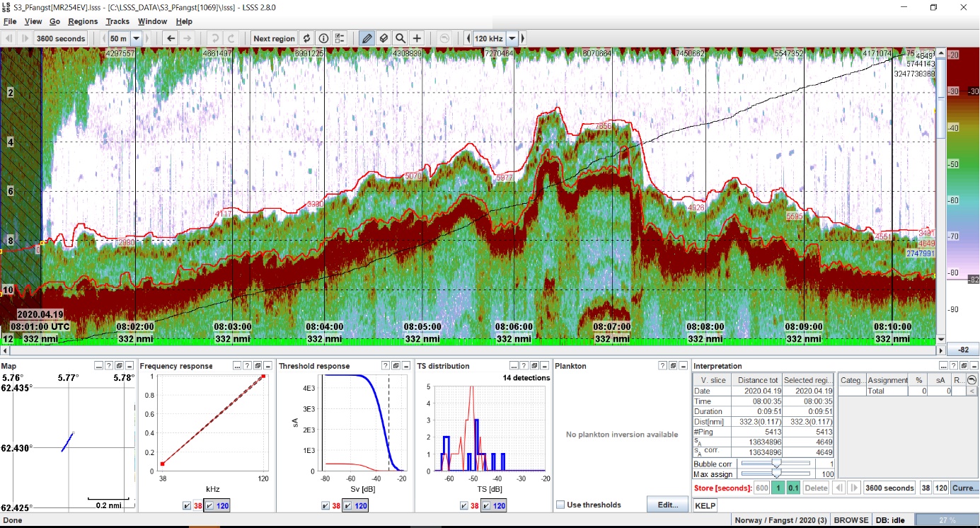Viewport: 980px width, 528px height.
Task: Select the eraser tool in toolbar
Action: pos(384,38)
